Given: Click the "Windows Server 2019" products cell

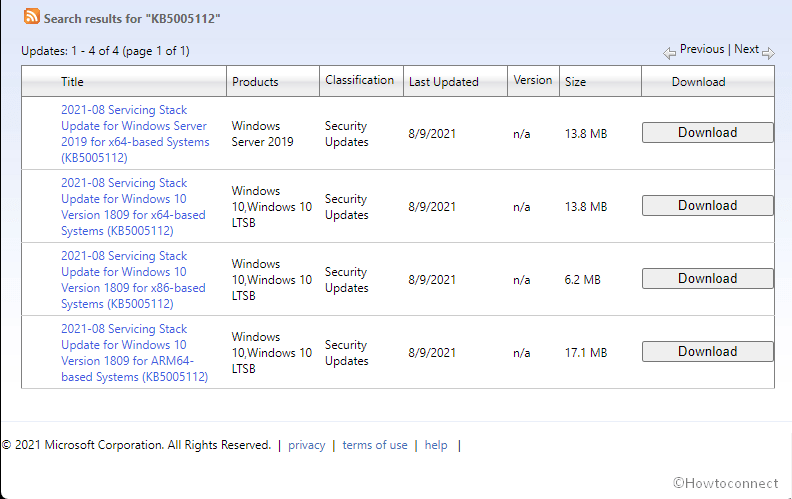Looking at the screenshot, I should pyautogui.click(x=263, y=134).
